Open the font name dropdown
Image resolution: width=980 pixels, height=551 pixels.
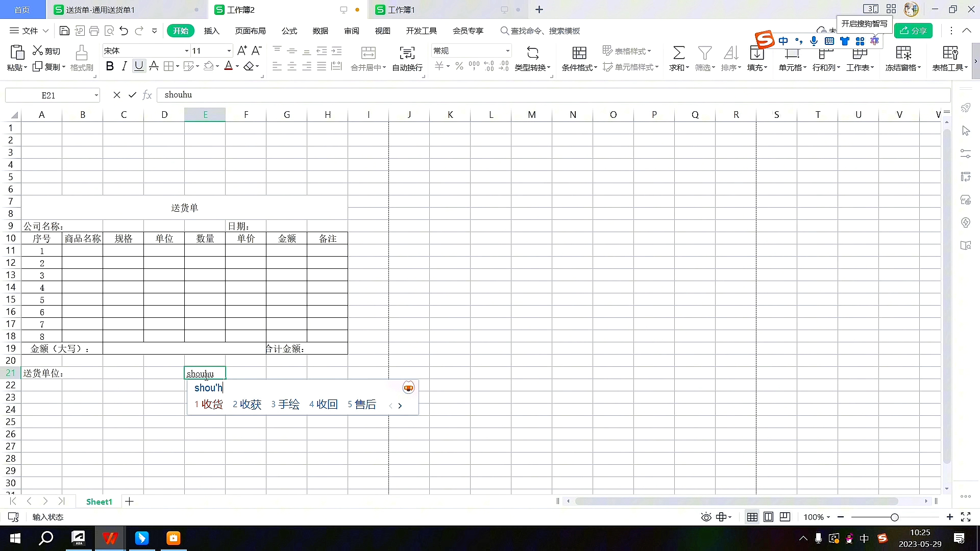point(186,51)
